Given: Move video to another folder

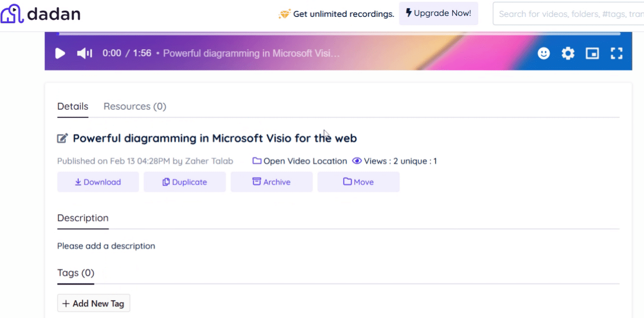Looking at the screenshot, I should tap(358, 182).
